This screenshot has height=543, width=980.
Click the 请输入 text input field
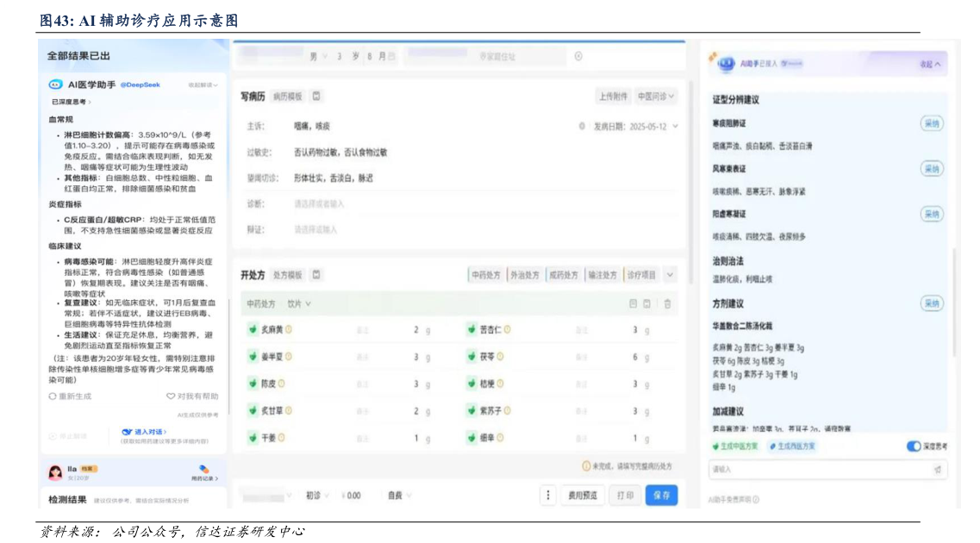coord(819,469)
